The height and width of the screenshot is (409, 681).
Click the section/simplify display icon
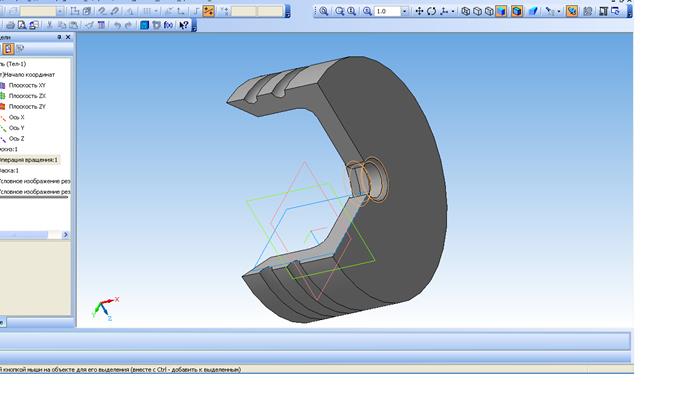click(x=550, y=11)
